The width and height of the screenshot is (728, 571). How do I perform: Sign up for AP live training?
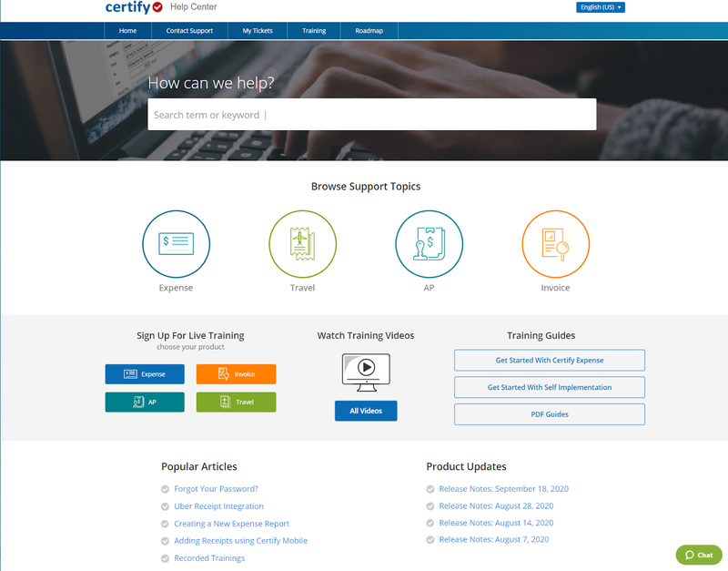(x=145, y=402)
